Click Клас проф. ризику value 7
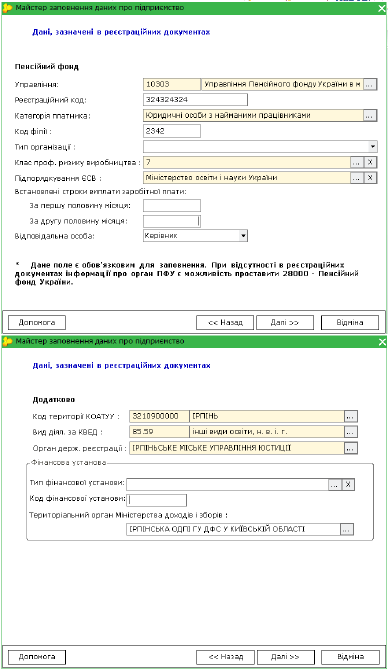The height and width of the screenshot is (670, 388). pyautogui.click(x=247, y=162)
